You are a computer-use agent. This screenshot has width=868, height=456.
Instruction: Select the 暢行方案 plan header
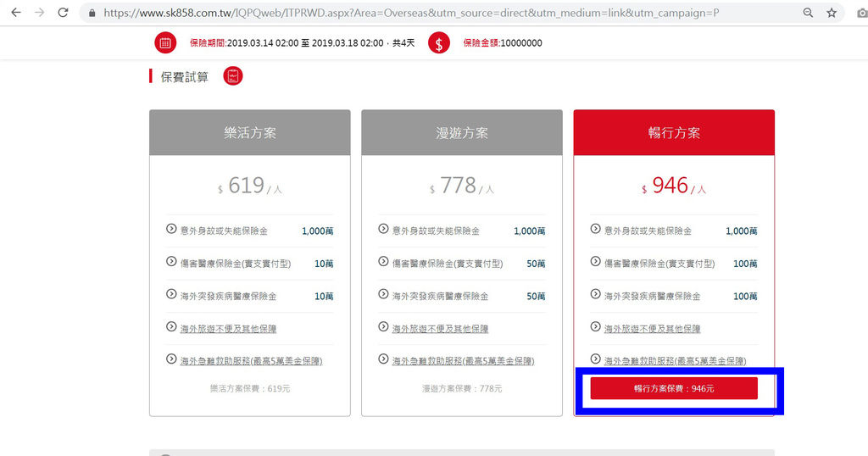(674, 133)
